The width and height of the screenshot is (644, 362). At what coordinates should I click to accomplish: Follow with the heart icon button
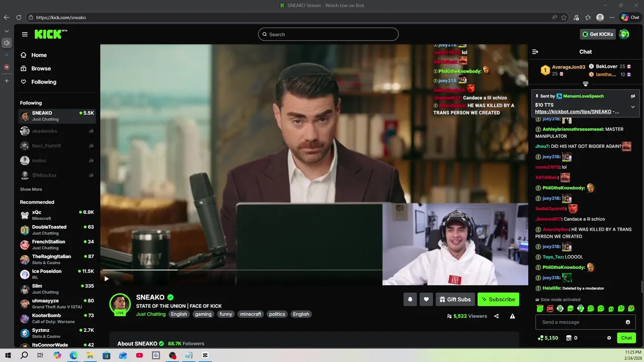426,299
